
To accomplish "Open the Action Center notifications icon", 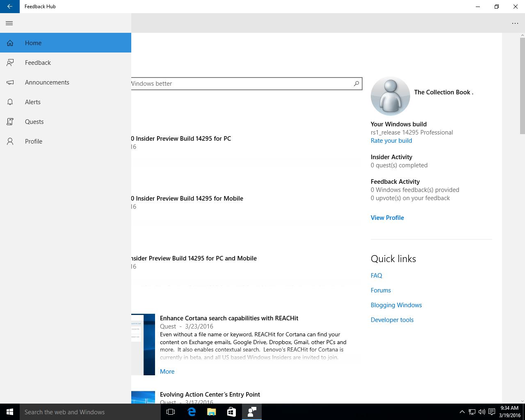I will point(492,412).
